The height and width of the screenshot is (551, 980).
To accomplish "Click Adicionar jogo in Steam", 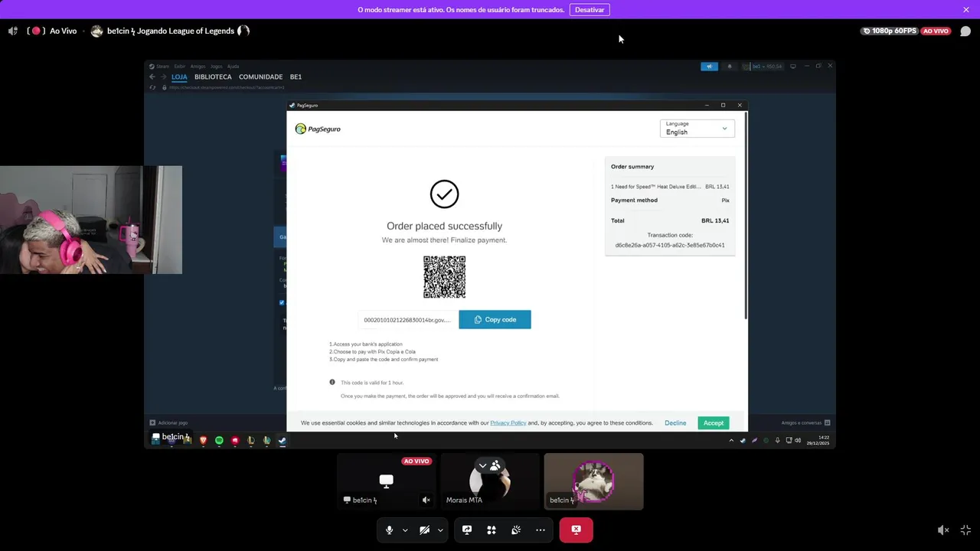I will pyautogui.click(x=169, y=423).
